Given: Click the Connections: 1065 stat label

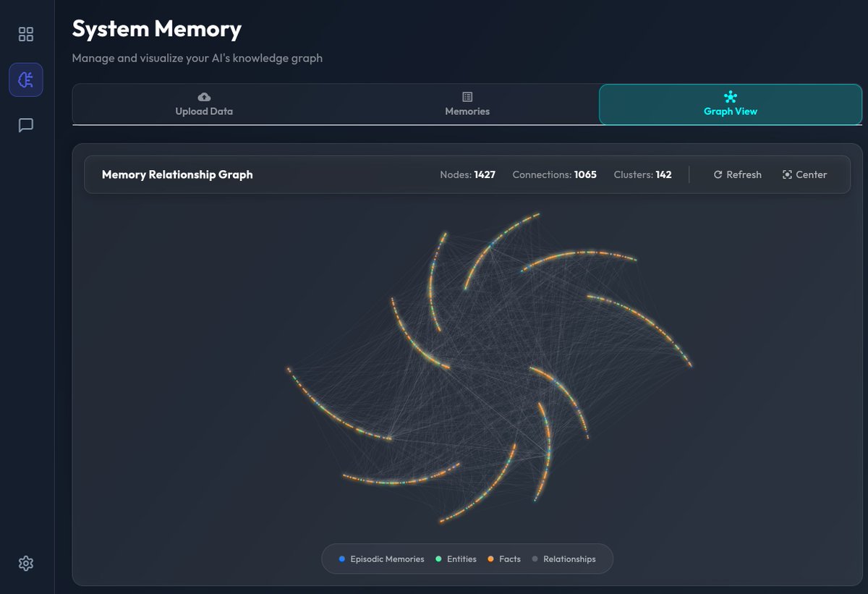Looking at the screenshot, I should pos(554,174).
